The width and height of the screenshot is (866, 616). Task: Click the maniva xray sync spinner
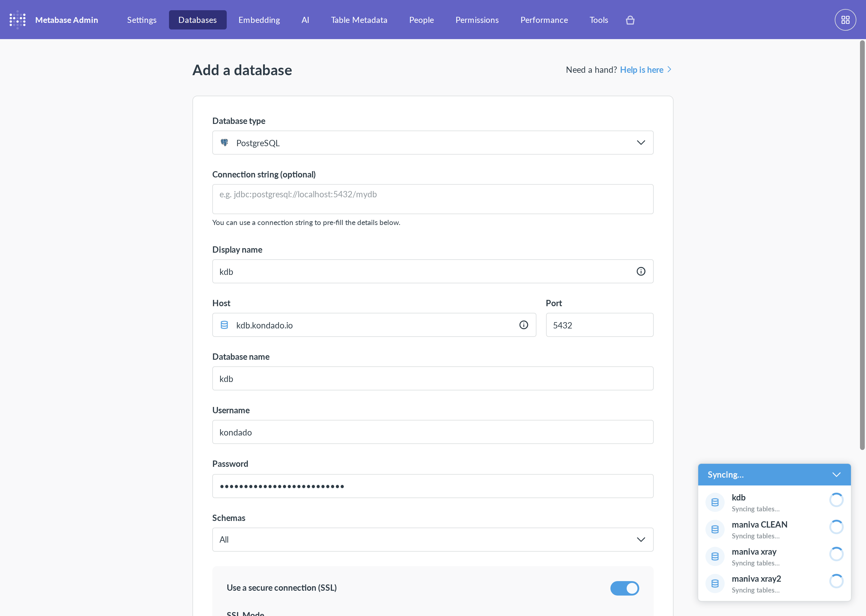coord(836,554)
